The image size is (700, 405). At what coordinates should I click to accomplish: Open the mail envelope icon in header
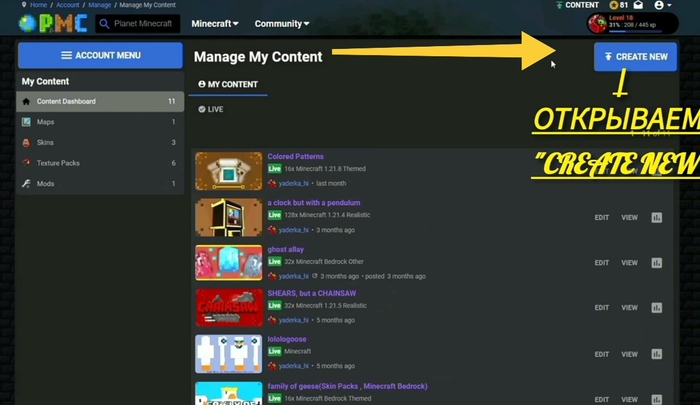[x=636, y=5]
